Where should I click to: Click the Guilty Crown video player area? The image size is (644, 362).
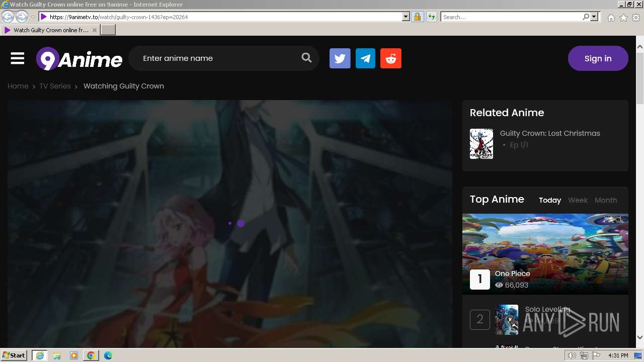coord(229,224)
